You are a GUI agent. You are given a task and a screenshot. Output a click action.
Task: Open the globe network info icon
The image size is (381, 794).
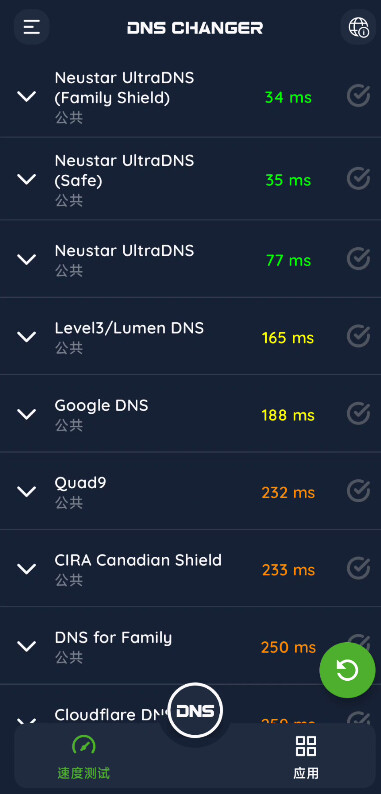tap(358, 27)
